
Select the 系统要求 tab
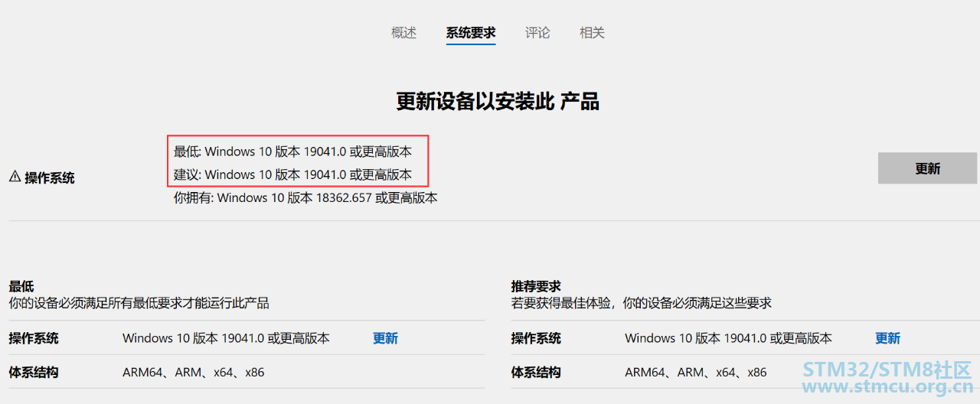[471, 33]
